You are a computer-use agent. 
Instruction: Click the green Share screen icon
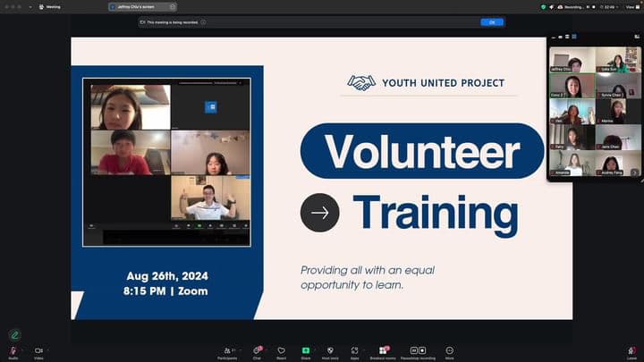(x=306, y=350)
